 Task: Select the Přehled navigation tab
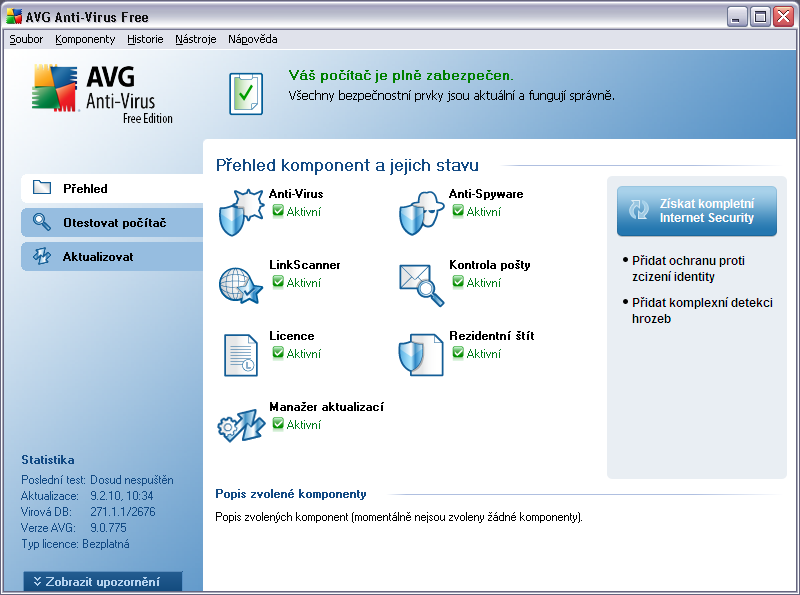(112, 188)
